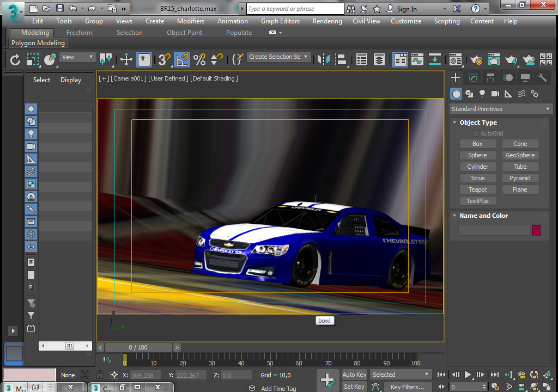This screenshot has height=392, width=558.
Task: Open the Modify panel tab icon
Action: (472, 77)
